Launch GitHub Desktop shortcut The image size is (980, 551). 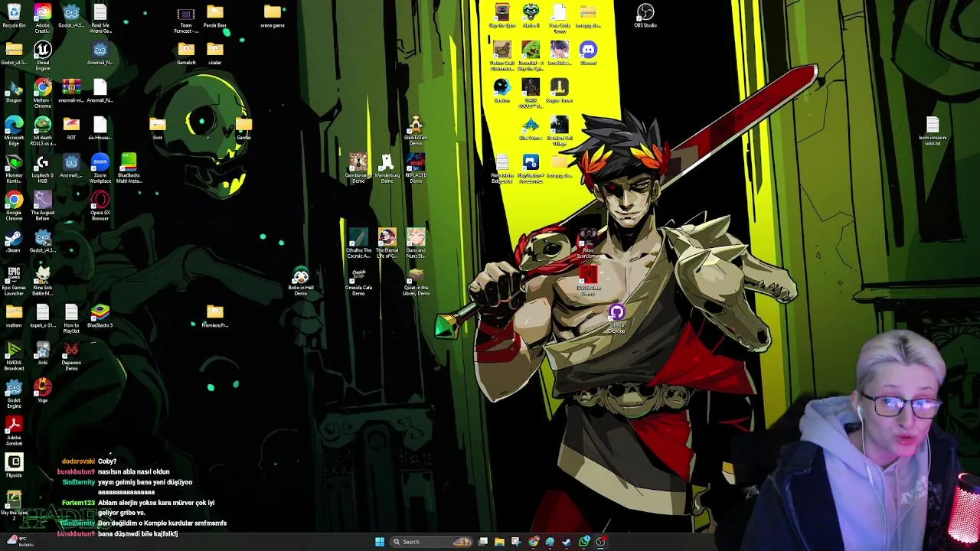(x=617, y=318)
